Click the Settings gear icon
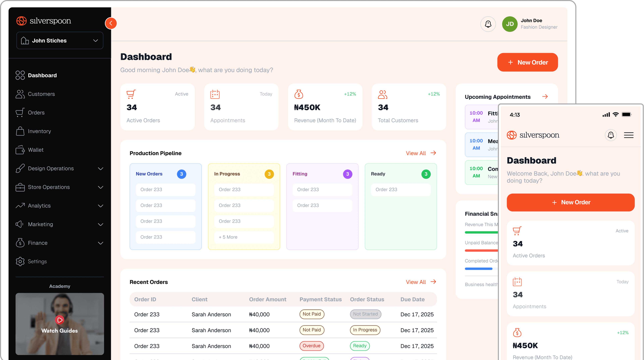The image size is (644, 360). pyautogui.click(x=20, y=261)
